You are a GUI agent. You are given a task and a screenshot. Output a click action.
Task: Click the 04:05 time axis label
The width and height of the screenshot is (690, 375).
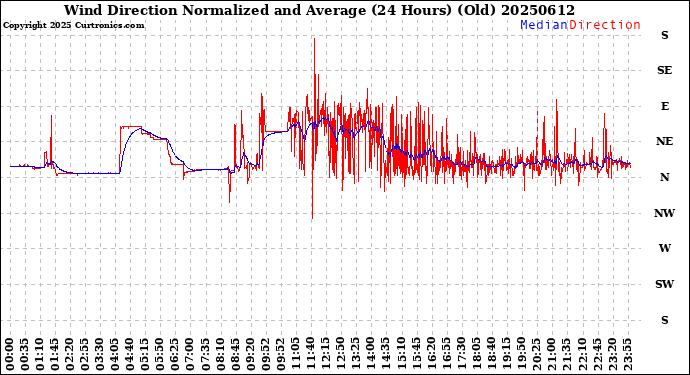point(115,354)
